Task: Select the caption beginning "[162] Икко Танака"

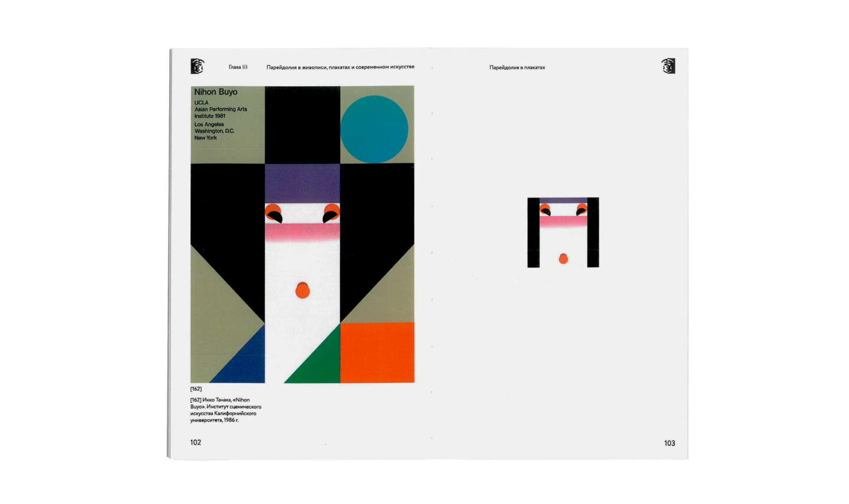Action: click(226, 410)
